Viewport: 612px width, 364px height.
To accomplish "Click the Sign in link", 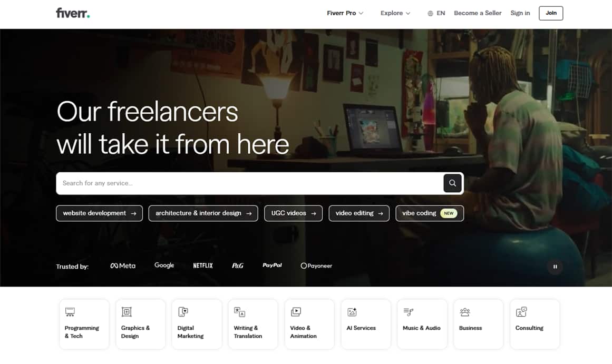I will [520, 13].
